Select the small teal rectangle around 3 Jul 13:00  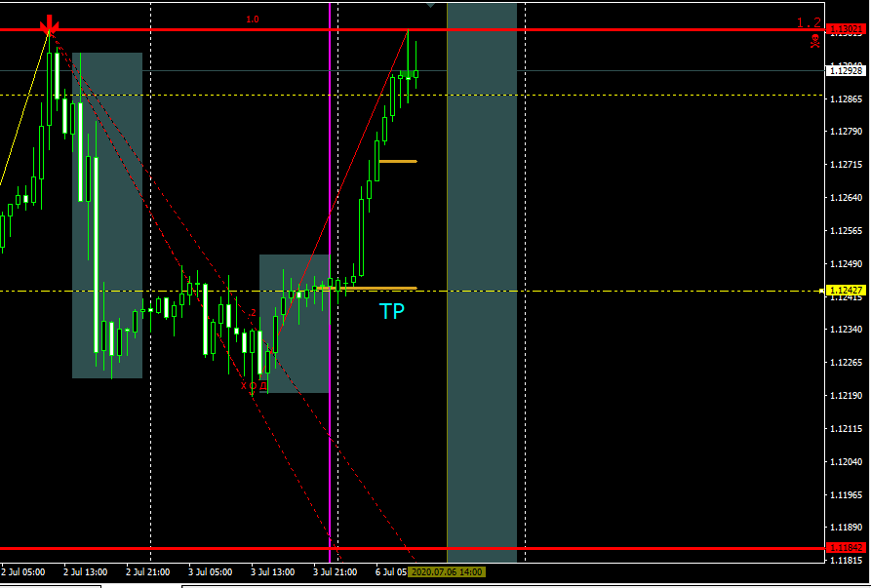(295, 324)
